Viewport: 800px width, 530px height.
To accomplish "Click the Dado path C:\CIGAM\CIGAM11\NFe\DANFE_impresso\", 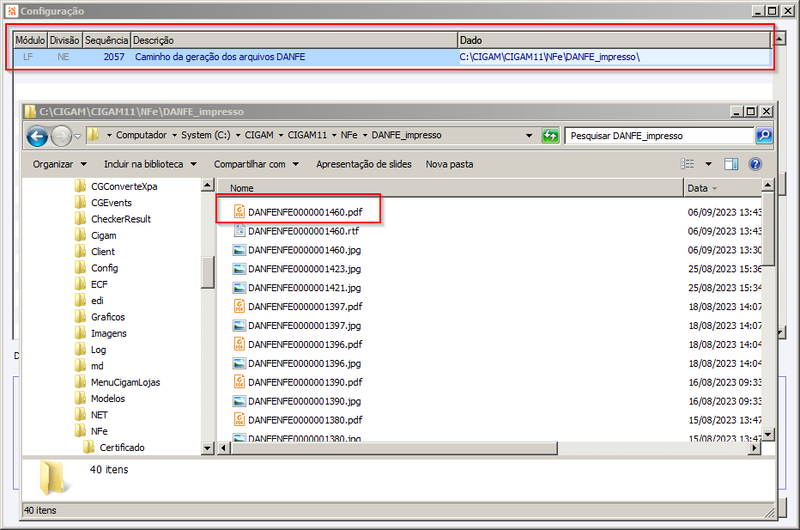I will (x=549, y=57).
